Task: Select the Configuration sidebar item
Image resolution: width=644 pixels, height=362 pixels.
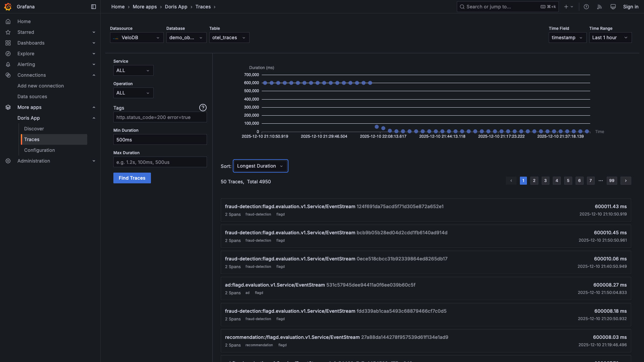Action: click(39, 150)
